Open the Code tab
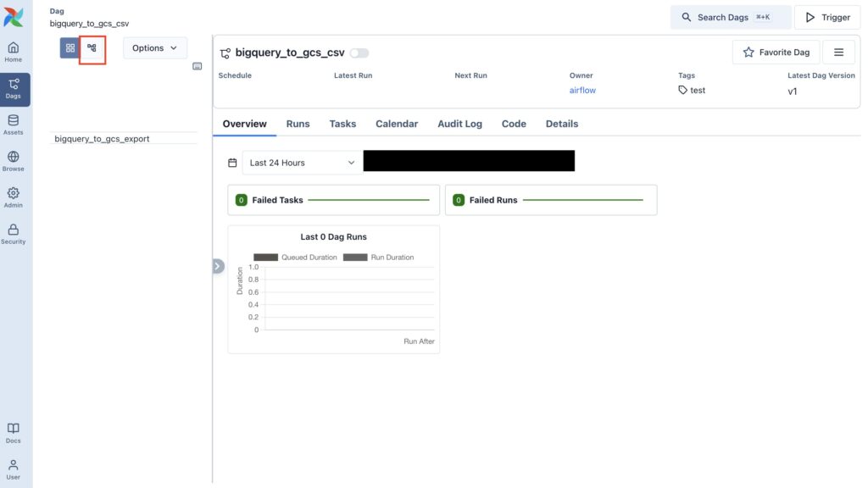 click(514, 124)
